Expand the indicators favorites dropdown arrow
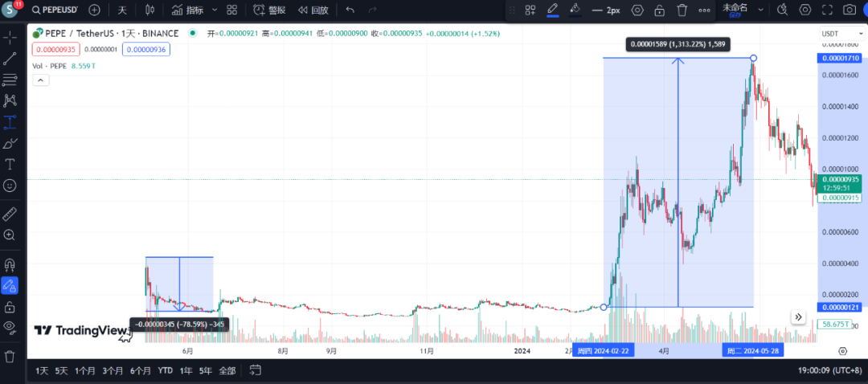The height and width of the screenshot is (384, 868). click(x=215, y=10)
